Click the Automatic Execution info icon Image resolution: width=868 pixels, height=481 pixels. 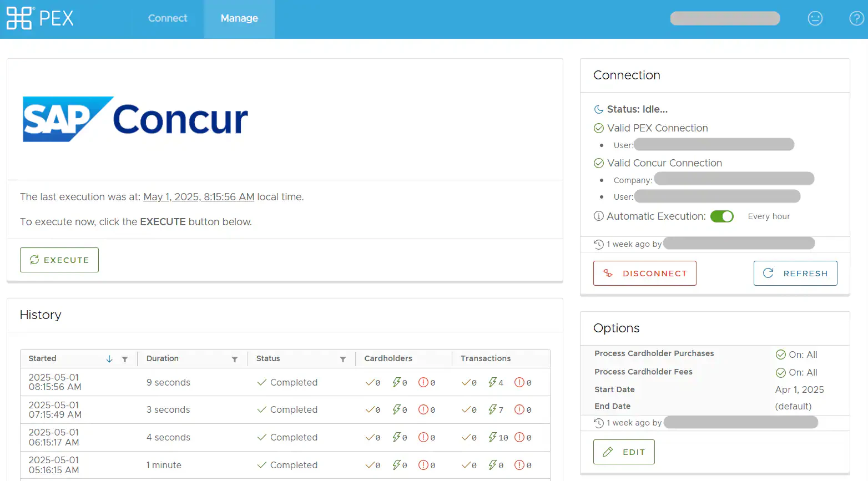pyautogui.click(x=599, y=216)
